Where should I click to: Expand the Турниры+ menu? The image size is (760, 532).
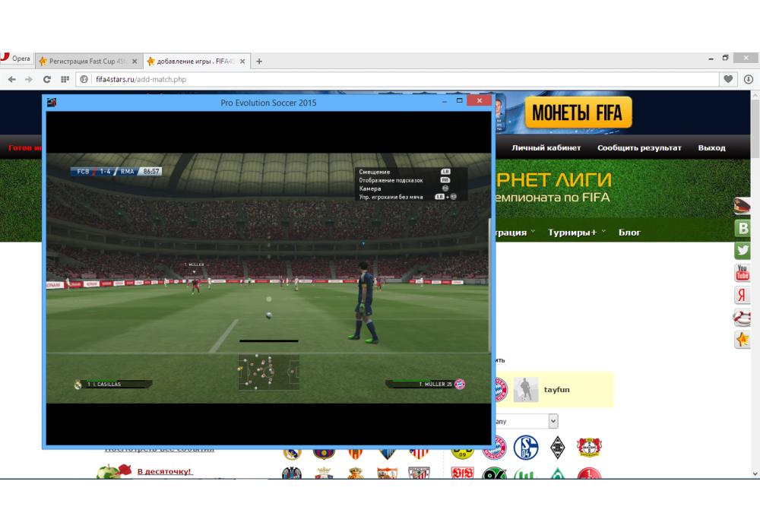(576, 232)
